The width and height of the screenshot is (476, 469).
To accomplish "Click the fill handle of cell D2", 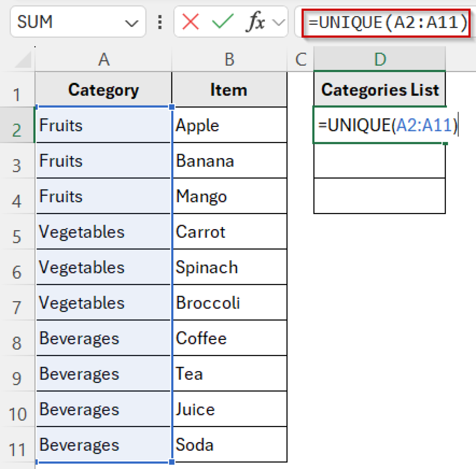I will [x=445, y=143].
